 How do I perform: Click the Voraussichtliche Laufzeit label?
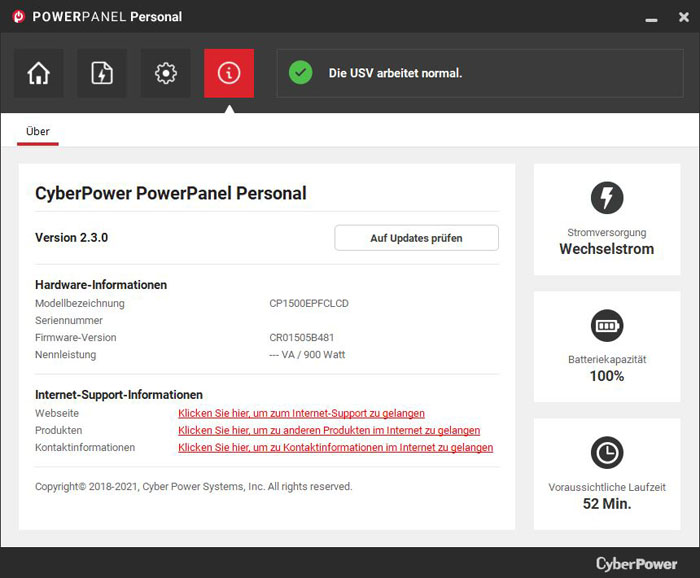[607, 487]
